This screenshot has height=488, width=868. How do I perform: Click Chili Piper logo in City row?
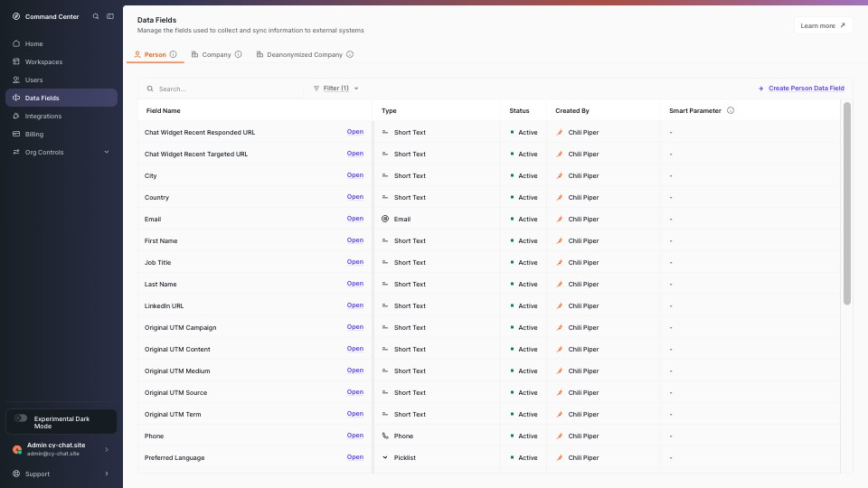[559, 176]
